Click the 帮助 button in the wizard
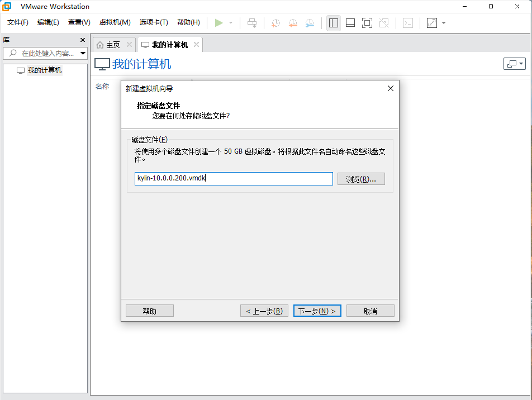This screenshot has width=532, height=400. pos(150,311)
